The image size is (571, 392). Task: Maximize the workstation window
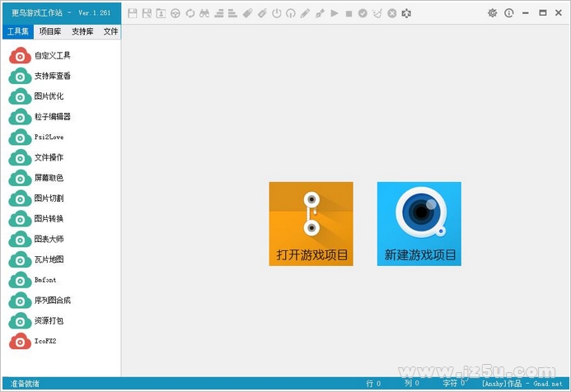543,12
